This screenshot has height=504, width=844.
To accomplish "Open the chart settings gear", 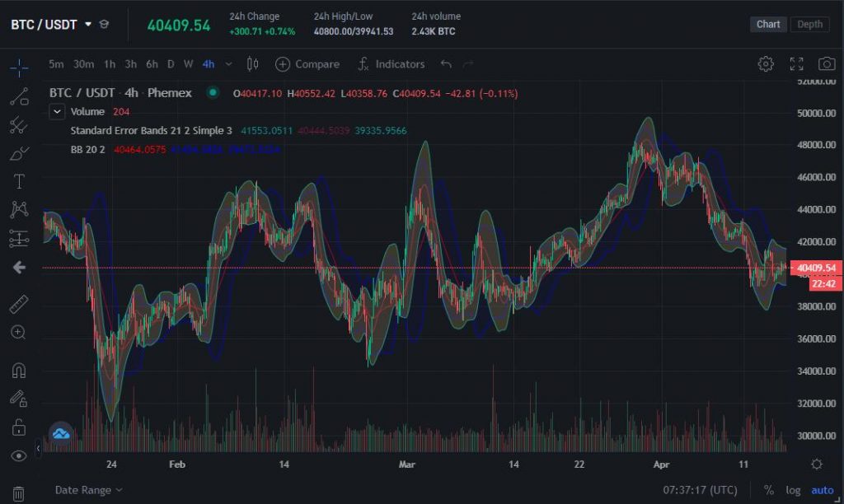I will pos(766,63).
